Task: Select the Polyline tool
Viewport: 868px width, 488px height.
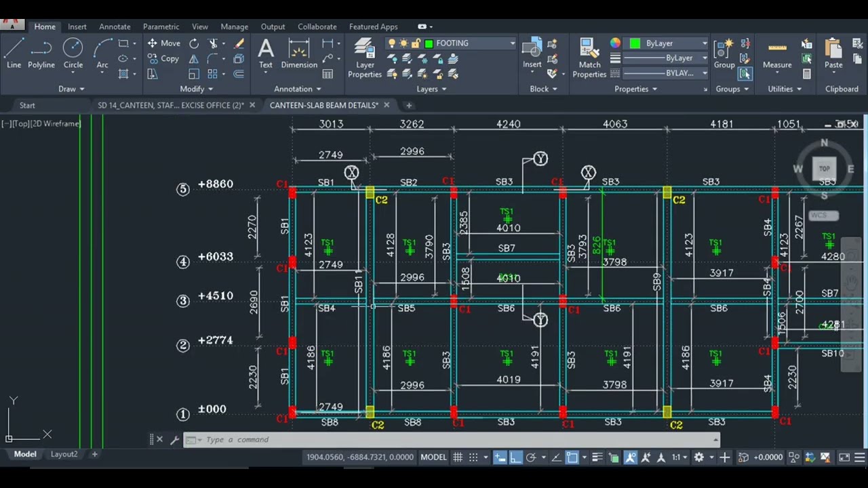Action: pos(41,53)
